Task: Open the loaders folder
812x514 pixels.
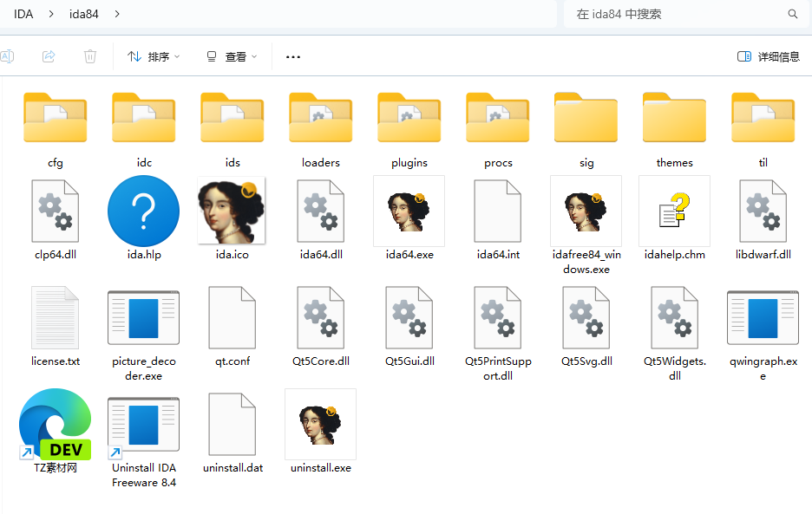Action: point(321,118)
